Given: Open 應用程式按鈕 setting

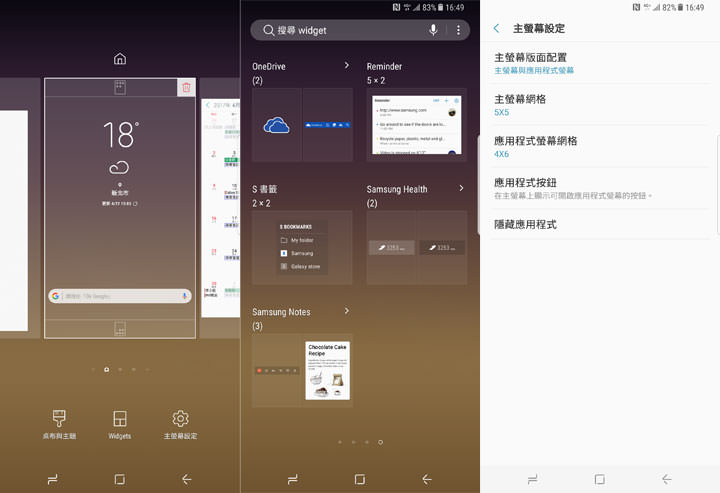Looking at the screenshot, I should coord(600,189).
